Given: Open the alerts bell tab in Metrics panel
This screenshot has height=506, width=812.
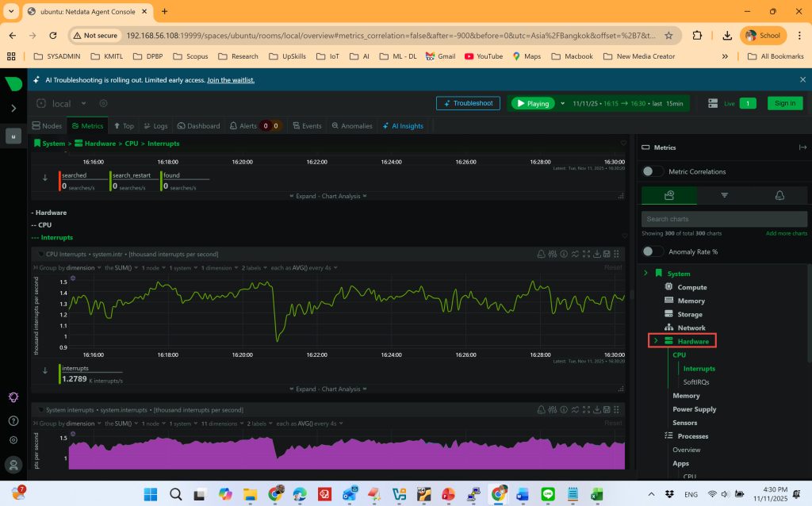Looking at the screenshot, I should click(779, 195).
